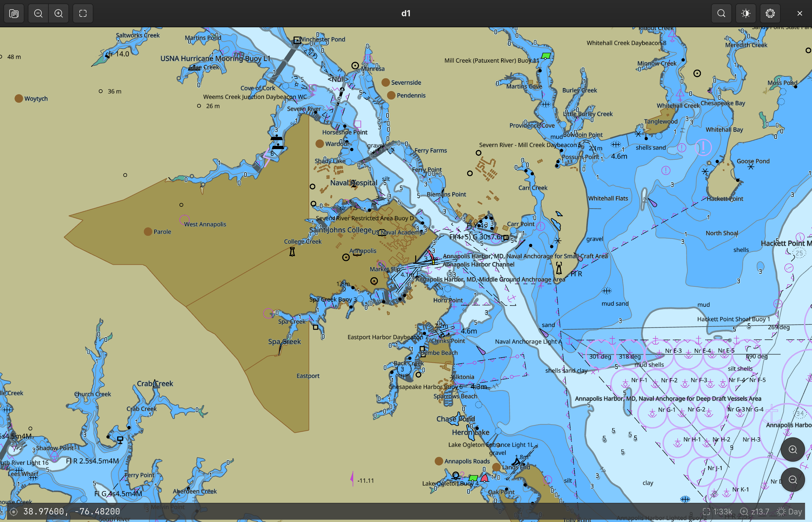
Task: Select the Severnside place marker dot
Action: [385, 82]
